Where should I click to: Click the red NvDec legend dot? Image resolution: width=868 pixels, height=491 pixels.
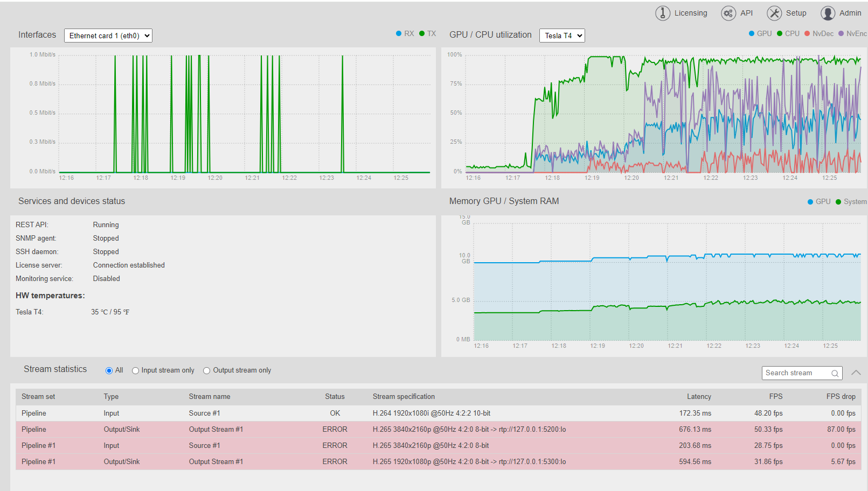[807, 33]
